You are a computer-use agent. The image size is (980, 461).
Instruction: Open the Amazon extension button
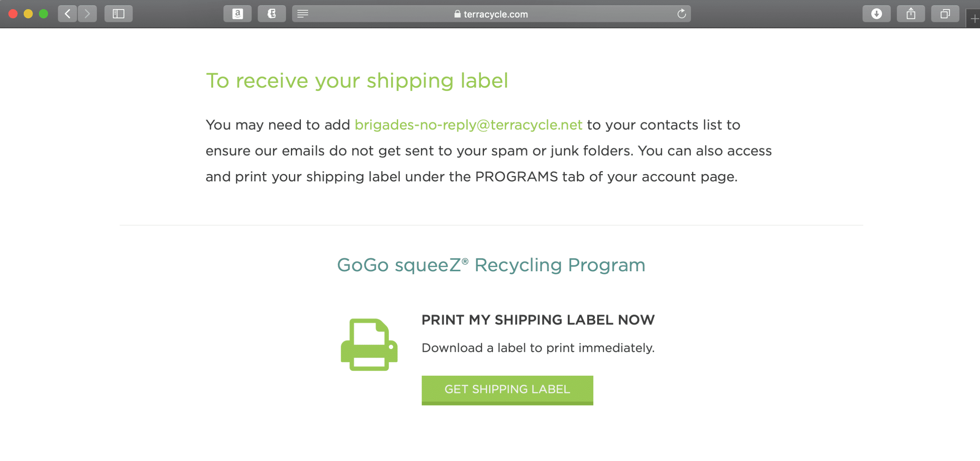tap(238, 14)
